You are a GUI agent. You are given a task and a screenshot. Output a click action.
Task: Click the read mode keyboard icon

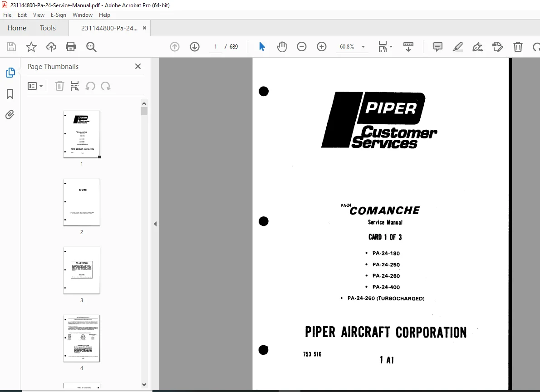408,46
